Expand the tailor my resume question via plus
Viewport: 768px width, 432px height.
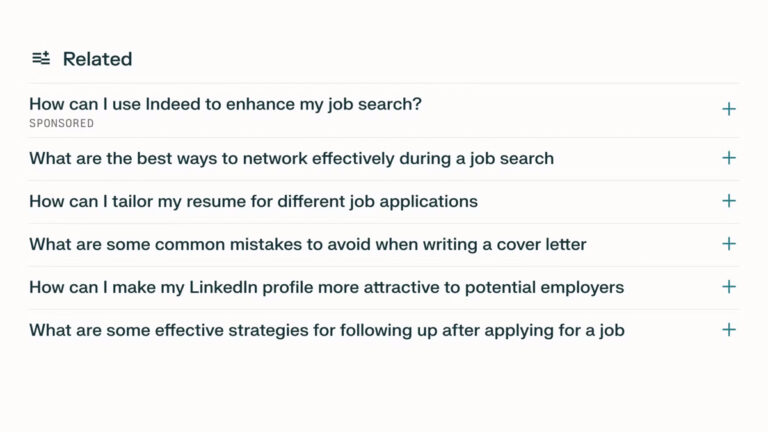tap(729, 201)
